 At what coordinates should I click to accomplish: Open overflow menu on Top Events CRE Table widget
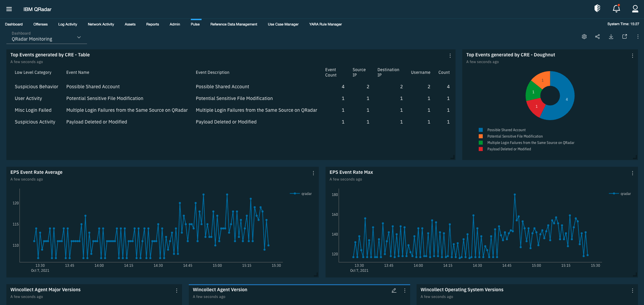point(450,56)
